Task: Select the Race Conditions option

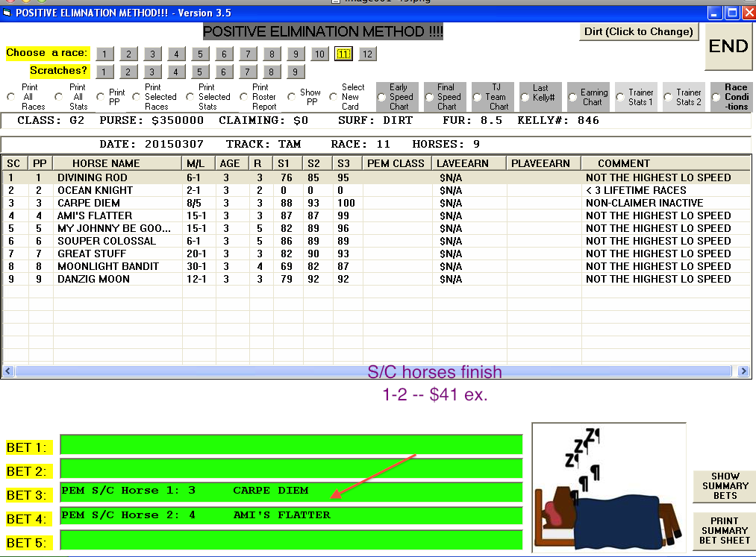Action: pos(716,98)
